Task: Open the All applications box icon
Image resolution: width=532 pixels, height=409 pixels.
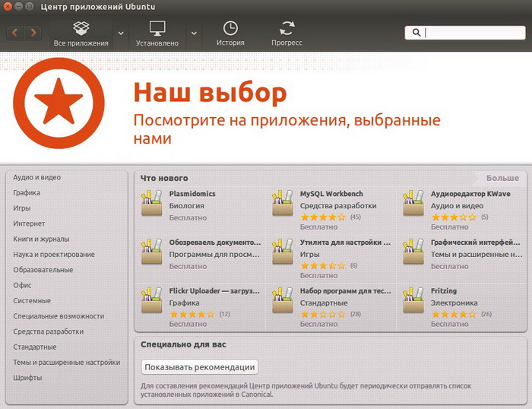Action: pyautogui.click(x=81, y=28)
